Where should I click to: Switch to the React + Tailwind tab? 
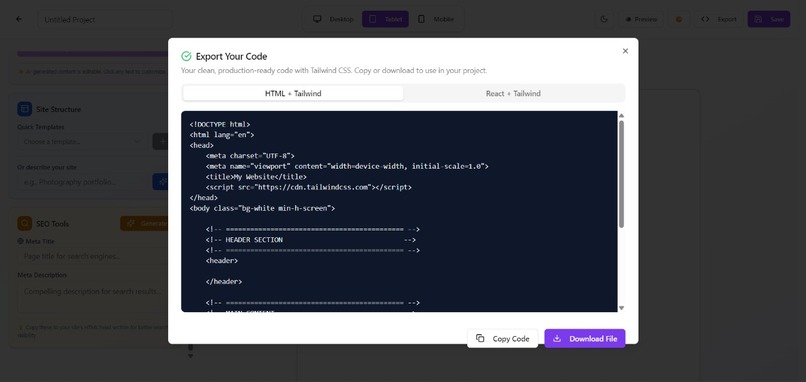point(513,94)
